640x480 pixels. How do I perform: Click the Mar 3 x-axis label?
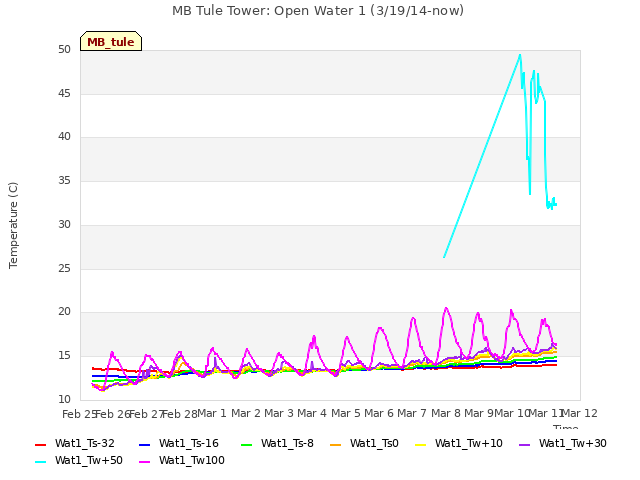click(x=279, y=413)
